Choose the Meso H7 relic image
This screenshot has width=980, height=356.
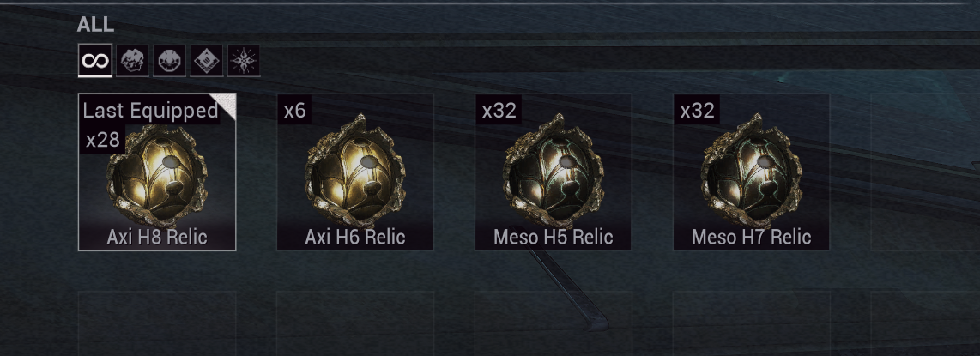[751, 172]
